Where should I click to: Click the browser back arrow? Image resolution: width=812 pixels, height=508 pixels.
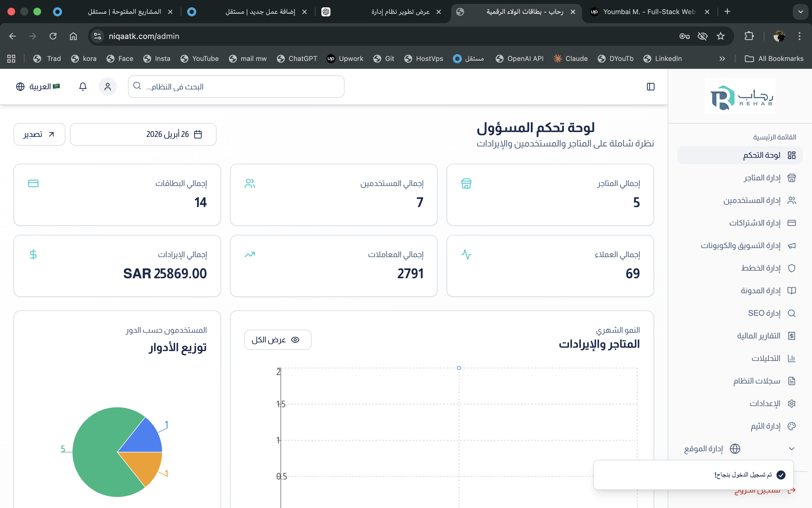click(12, 36)
